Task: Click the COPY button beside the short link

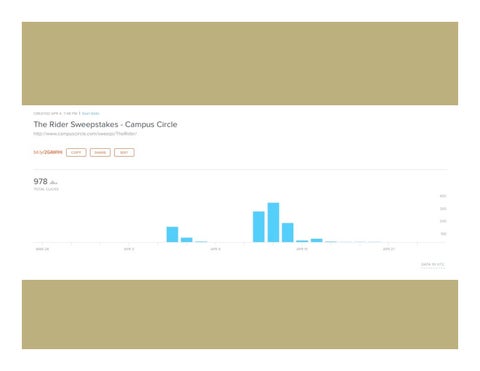Action: click(x=76, y=152)
